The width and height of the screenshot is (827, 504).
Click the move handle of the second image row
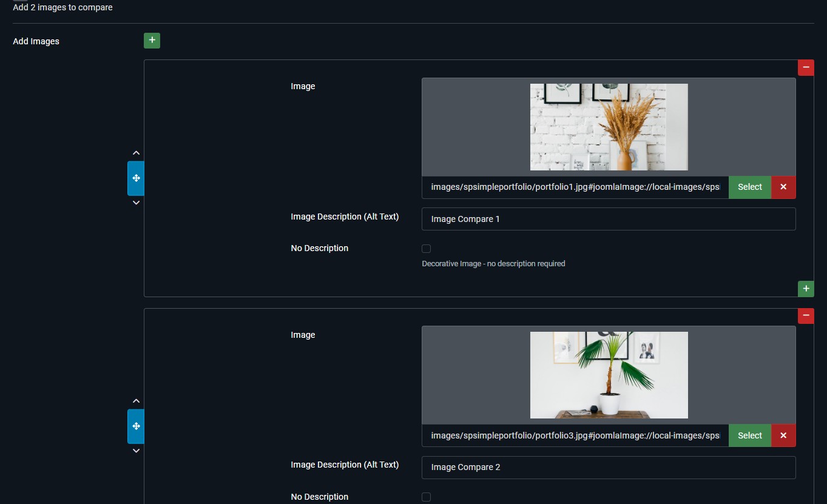pos(136,426)
